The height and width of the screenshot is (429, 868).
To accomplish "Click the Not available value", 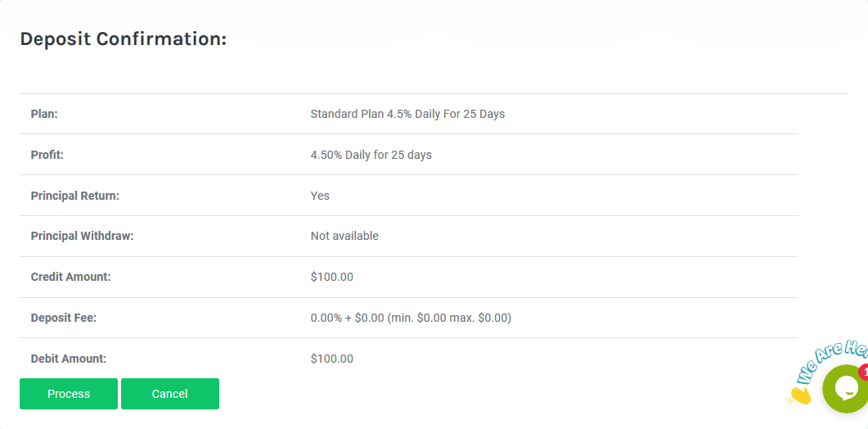I will click(x=344, y=236).
